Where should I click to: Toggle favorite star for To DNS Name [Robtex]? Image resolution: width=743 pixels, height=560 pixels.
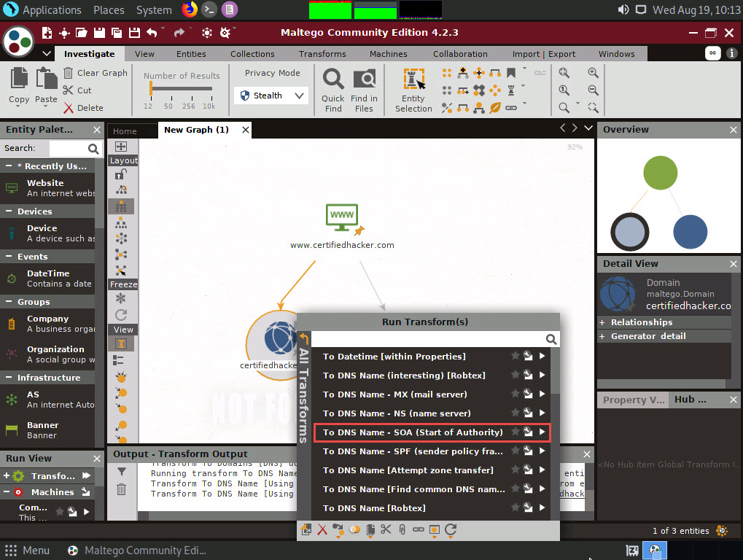(516, 507)
